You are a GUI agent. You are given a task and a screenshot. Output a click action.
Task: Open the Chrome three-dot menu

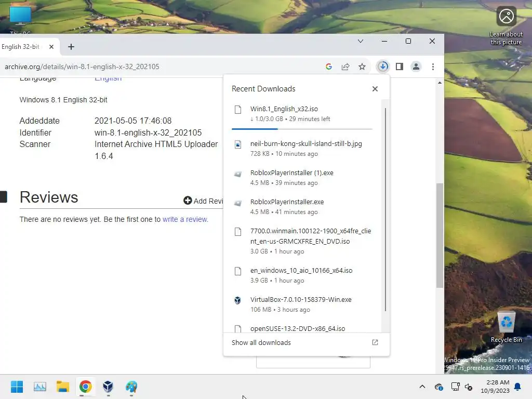pyautogui.click(x=433, y=66)
